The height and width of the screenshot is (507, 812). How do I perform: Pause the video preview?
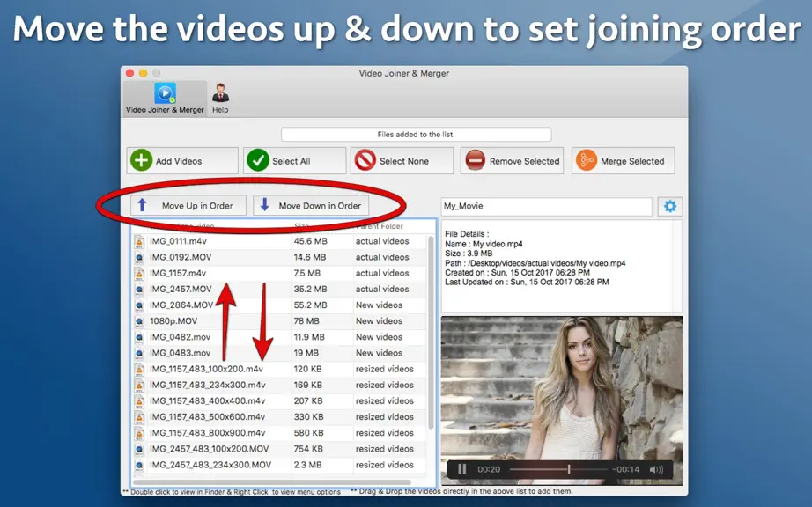[x=462, y=469]
